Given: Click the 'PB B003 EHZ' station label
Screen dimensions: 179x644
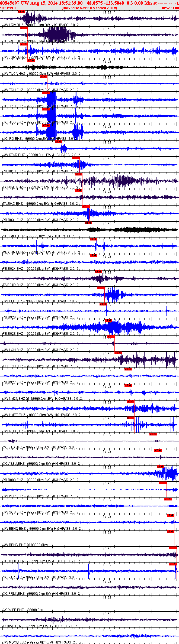Looking at the screenshot, I should tap(13, 480).
